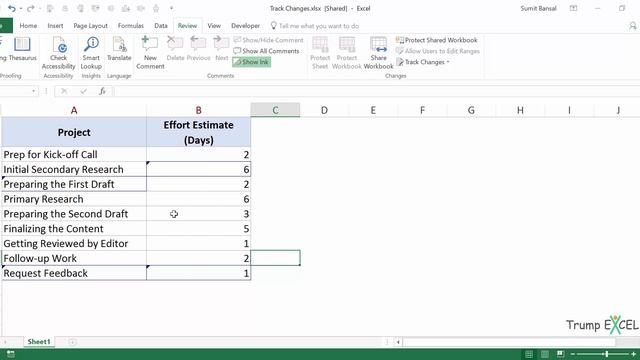This screenshot has height=360, width=640.
Task: Select the Primary Research cell
Action: point(74,199)
